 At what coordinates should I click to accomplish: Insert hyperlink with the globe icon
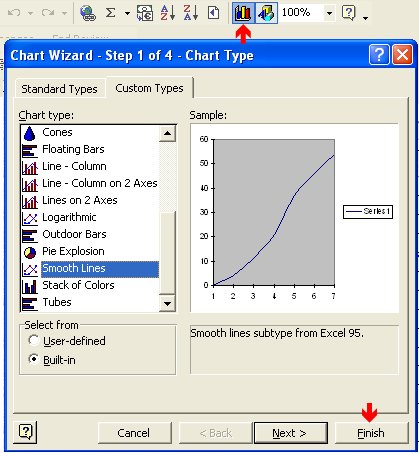pos(88,13)
